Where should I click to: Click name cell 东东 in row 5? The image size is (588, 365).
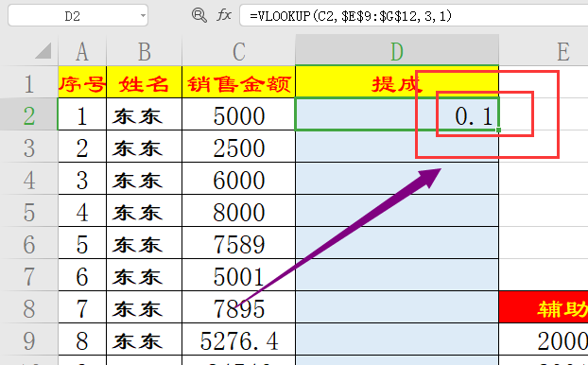tap(145, 211)
